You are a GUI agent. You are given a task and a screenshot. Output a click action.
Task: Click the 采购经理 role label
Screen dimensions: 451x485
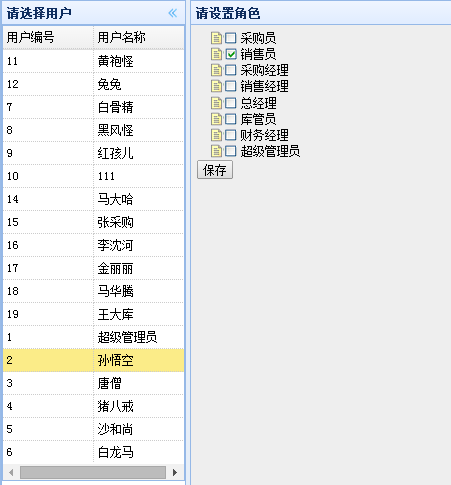[x=264, y=70]
